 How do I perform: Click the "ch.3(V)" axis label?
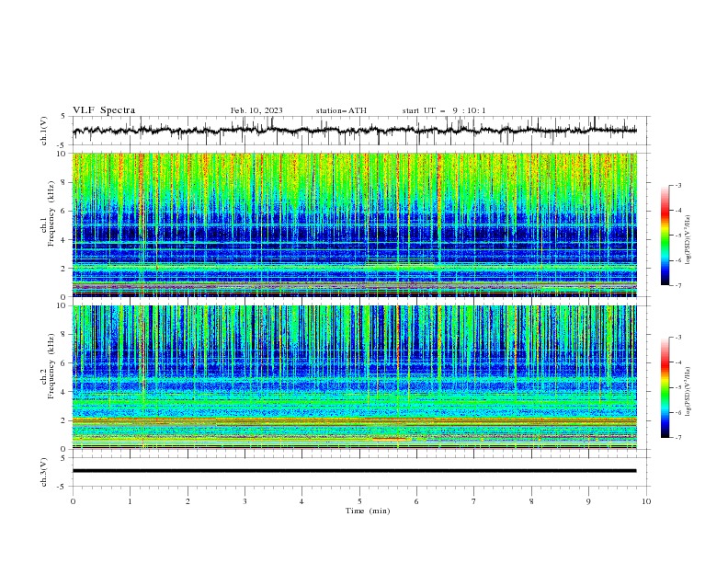click(44, 472)
